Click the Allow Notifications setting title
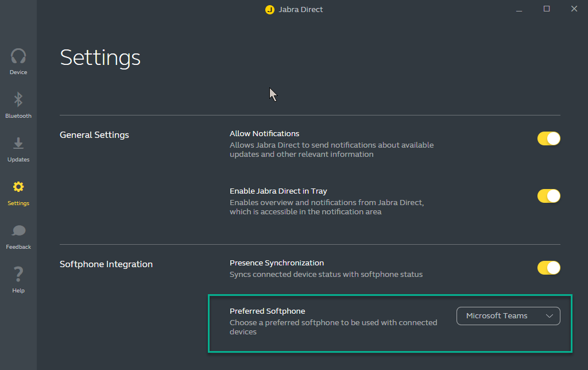The image size is (588, 370). point(264,134)
